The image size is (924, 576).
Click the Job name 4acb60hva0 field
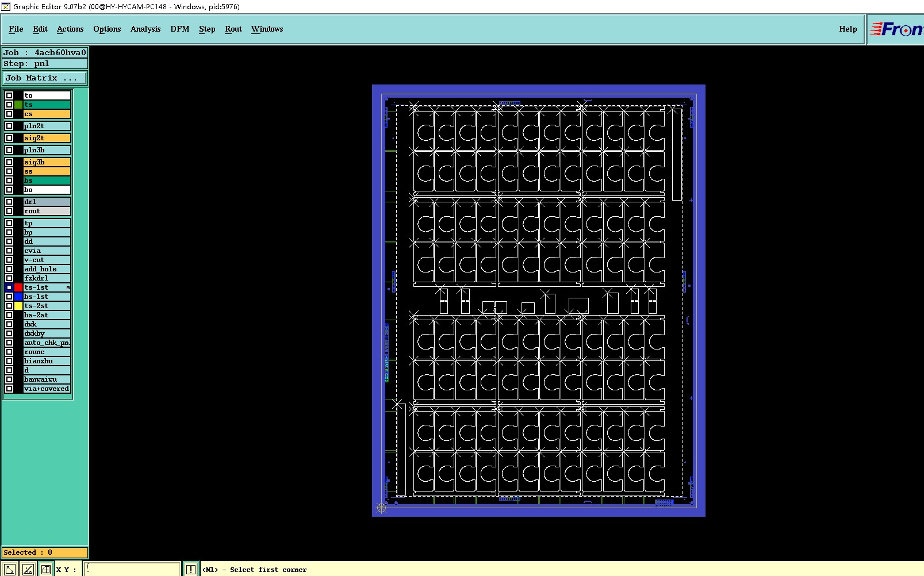(x=45, y=52)
